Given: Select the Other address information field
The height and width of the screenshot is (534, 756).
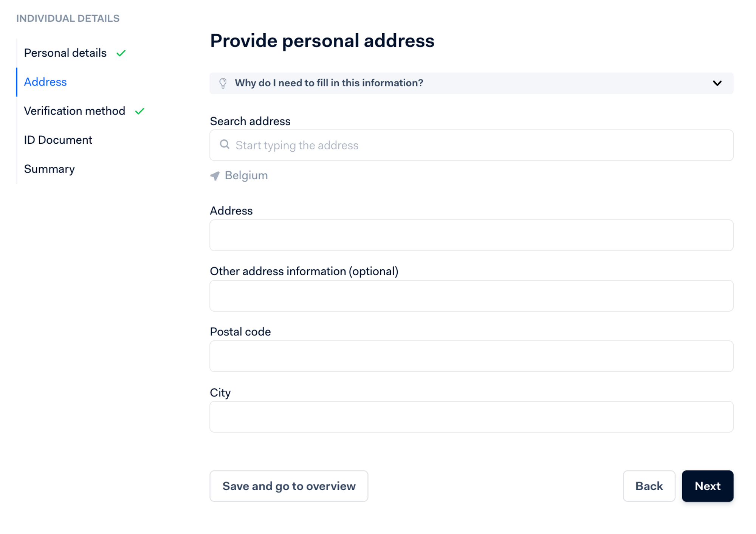Looking at the screenshot, I should pyautogui.click(x=471, y=296).
